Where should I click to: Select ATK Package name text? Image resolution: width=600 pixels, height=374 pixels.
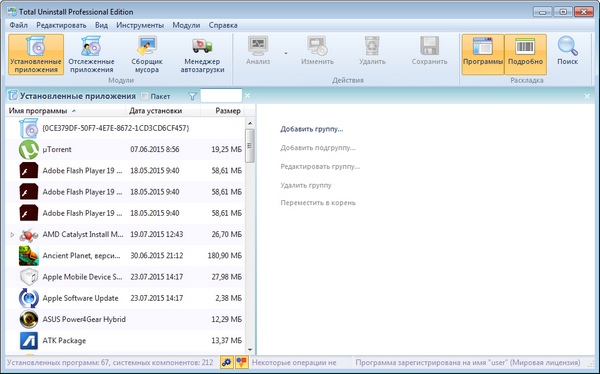[x=64, y=341]
